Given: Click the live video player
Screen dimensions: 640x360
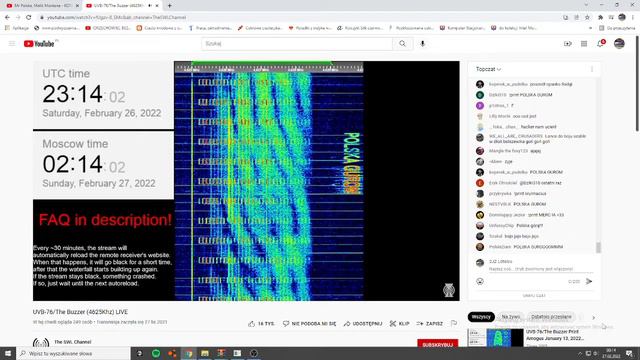Looking at the screenshot, I should [246, 181].
